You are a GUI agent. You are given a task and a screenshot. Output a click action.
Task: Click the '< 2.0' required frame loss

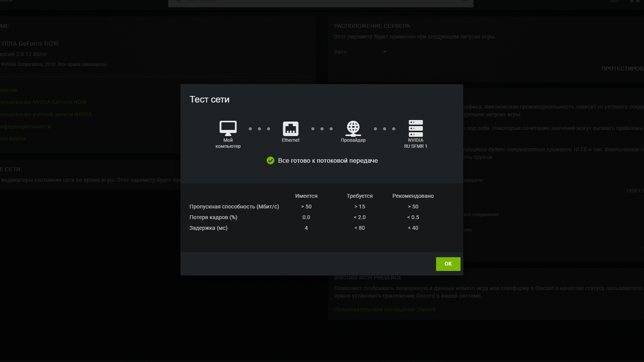point(360,217)
